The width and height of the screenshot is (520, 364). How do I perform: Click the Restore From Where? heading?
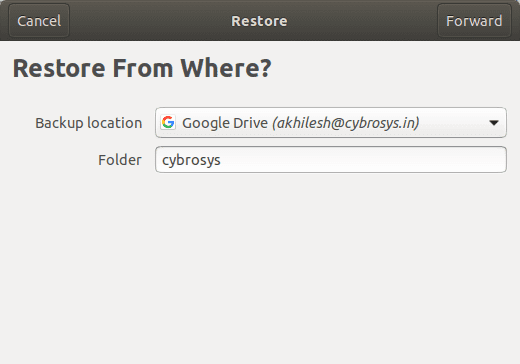point(142,68)
